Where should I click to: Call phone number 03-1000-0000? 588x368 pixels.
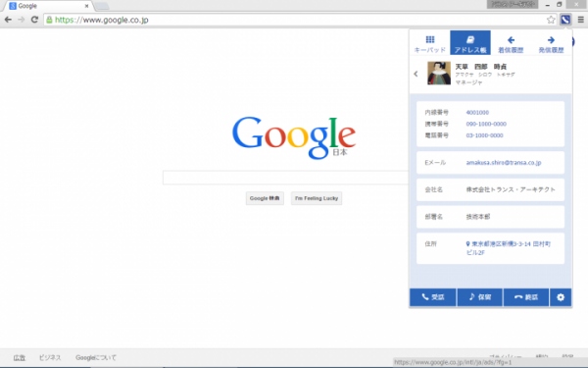[x=484, y=135]
